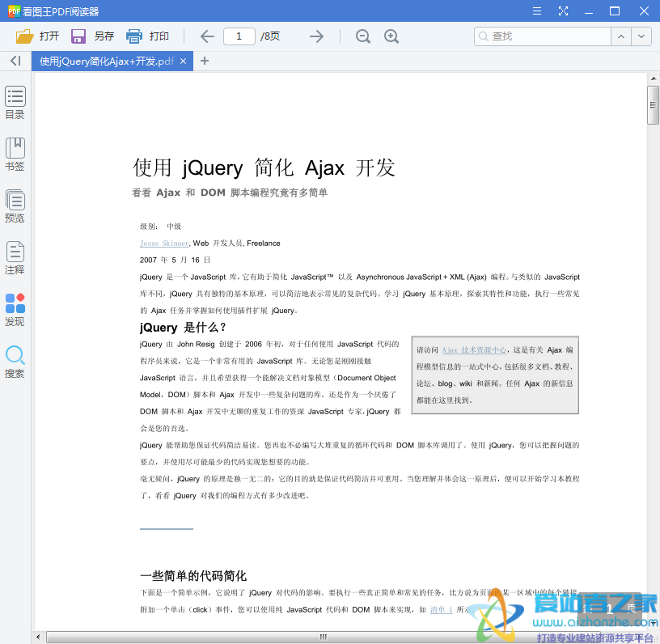Open the Ajax 技术资源中心 link
Viewport: 660px width, 644px height.
(x=474, y=350)
